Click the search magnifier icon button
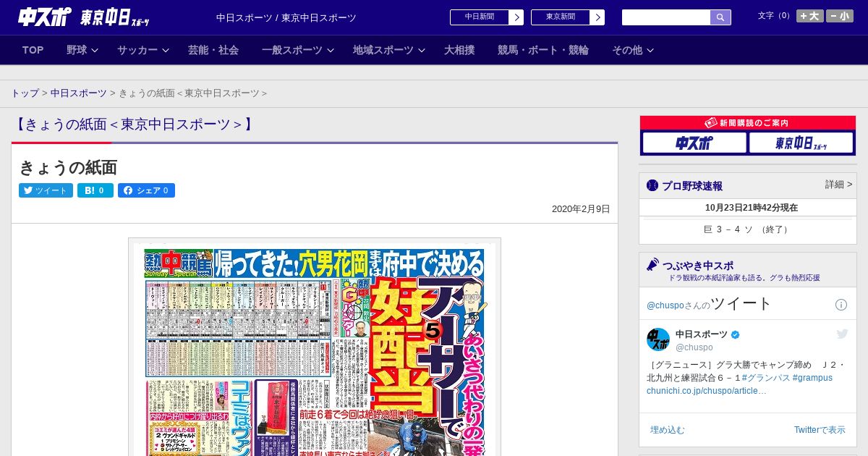 coord(720,17)
